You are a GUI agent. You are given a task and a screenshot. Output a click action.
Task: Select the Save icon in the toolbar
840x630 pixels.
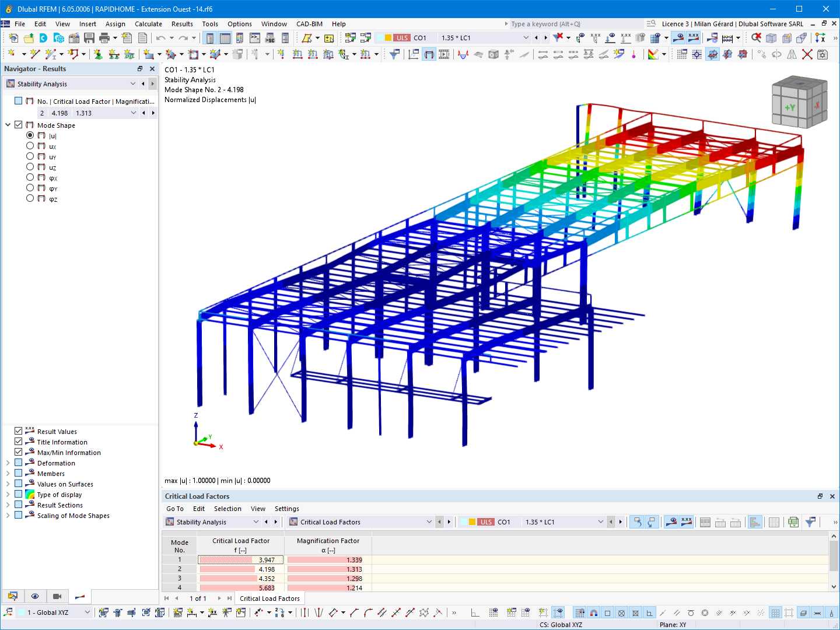pos(89,37)
